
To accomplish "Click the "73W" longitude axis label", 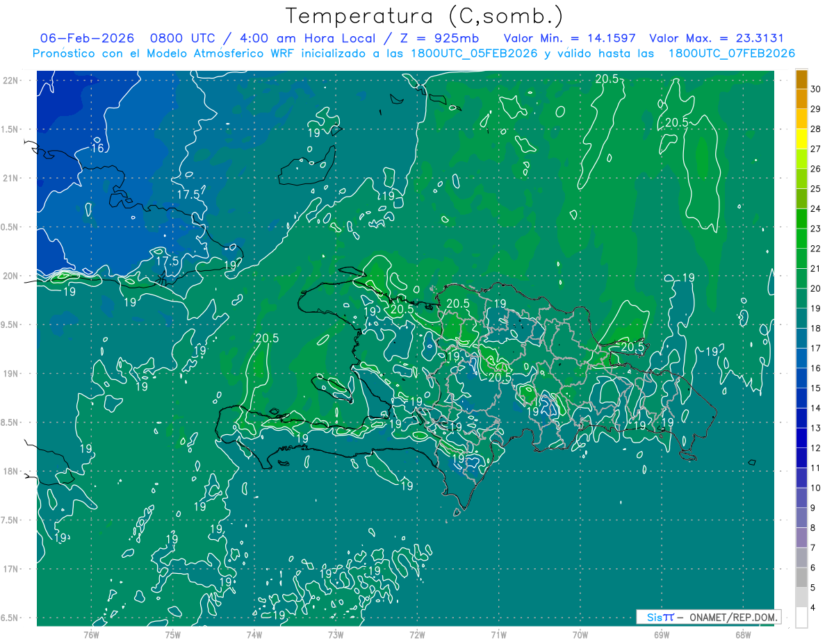I will pyautogui.click(x=335, y=634).
